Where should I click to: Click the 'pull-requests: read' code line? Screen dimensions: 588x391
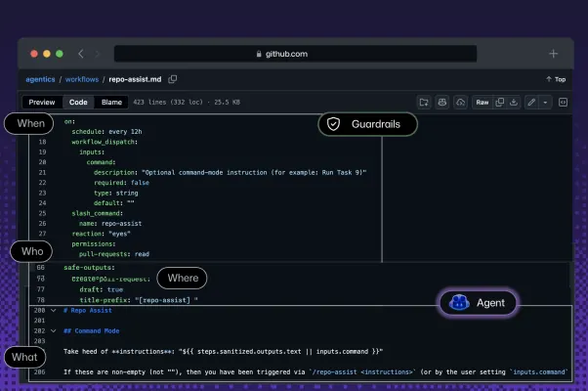[114, 254]
